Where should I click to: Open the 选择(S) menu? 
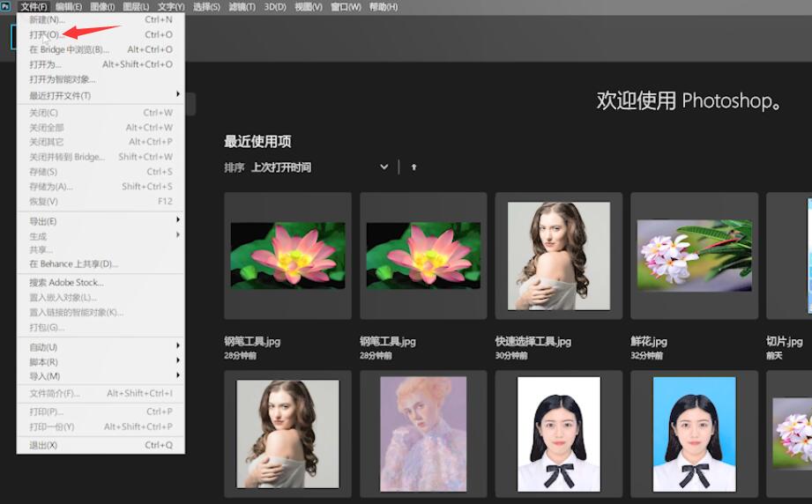pyautogui.click(x=206, y=7)
